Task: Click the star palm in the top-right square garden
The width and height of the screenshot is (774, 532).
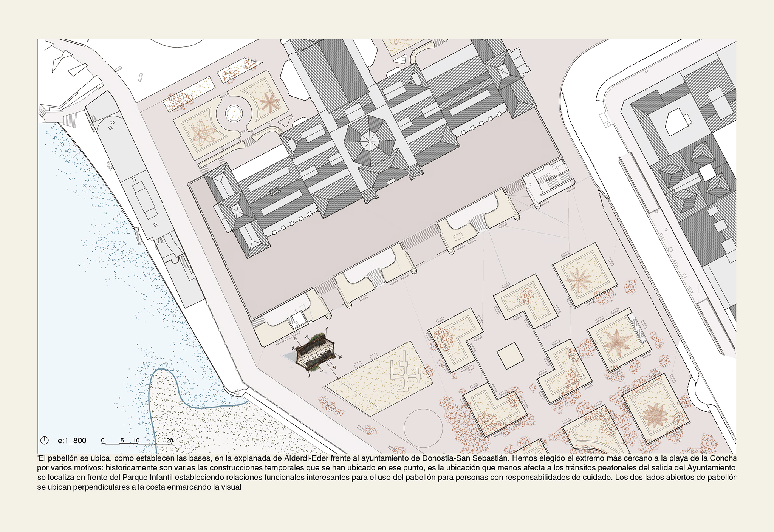Action: pyautogui.click(x=578, y=280)
